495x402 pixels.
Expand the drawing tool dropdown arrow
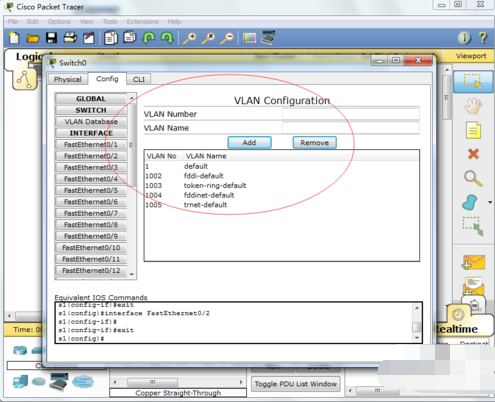coord(490,202)
